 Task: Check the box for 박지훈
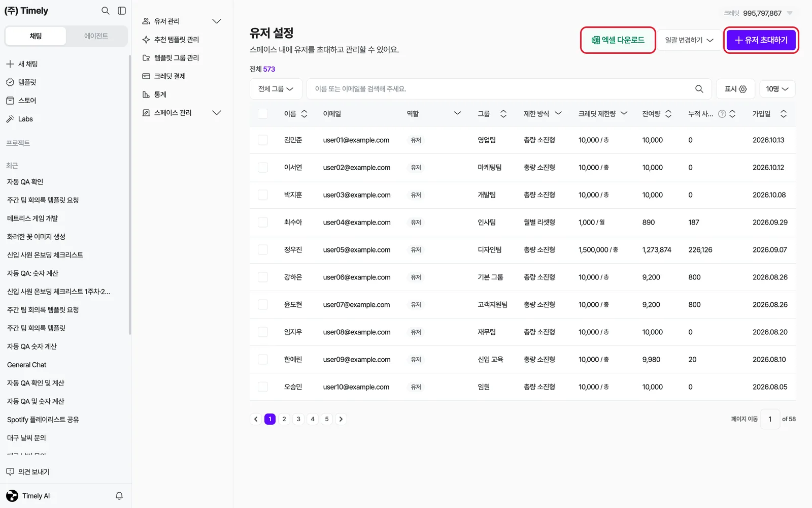263,195
